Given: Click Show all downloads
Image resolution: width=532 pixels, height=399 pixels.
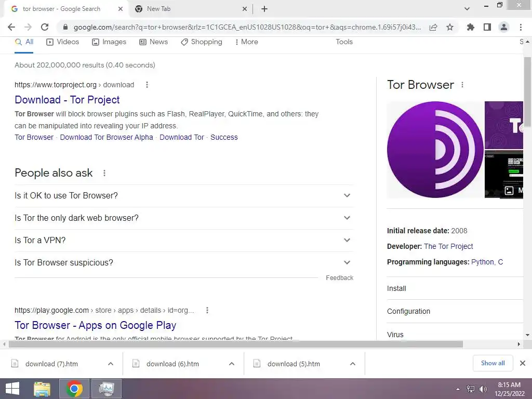Looking at the screenshot, I should pyautogui.click(x=493, y=363).
